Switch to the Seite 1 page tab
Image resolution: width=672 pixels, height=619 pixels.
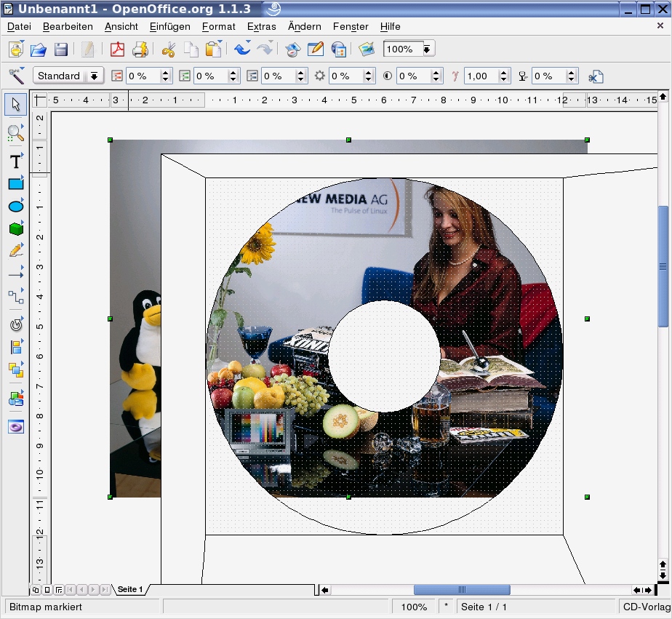coord(129,590)
